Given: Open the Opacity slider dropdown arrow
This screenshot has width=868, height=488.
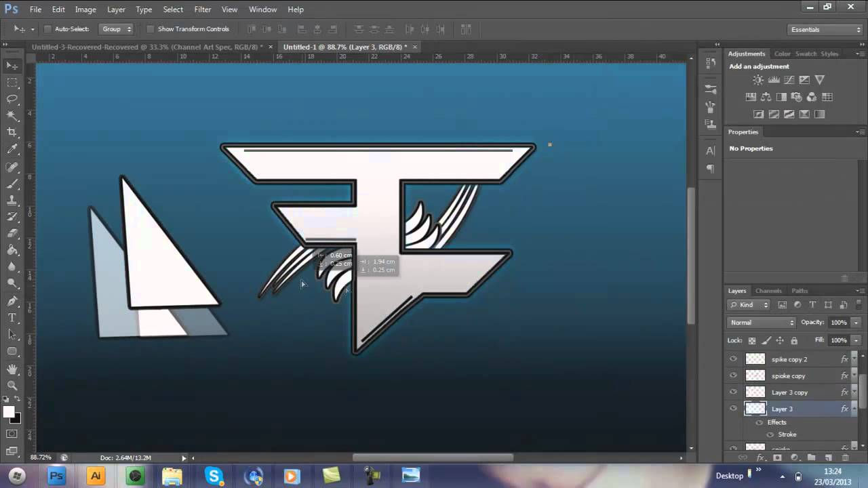Looking at the screenshot, I should (x=856, y=323).
